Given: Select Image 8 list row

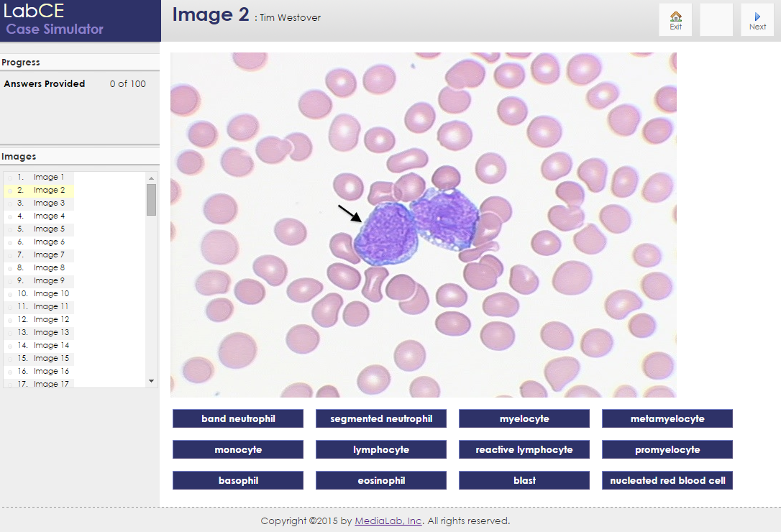Looking at the screenshot, I should pos(39,267).
